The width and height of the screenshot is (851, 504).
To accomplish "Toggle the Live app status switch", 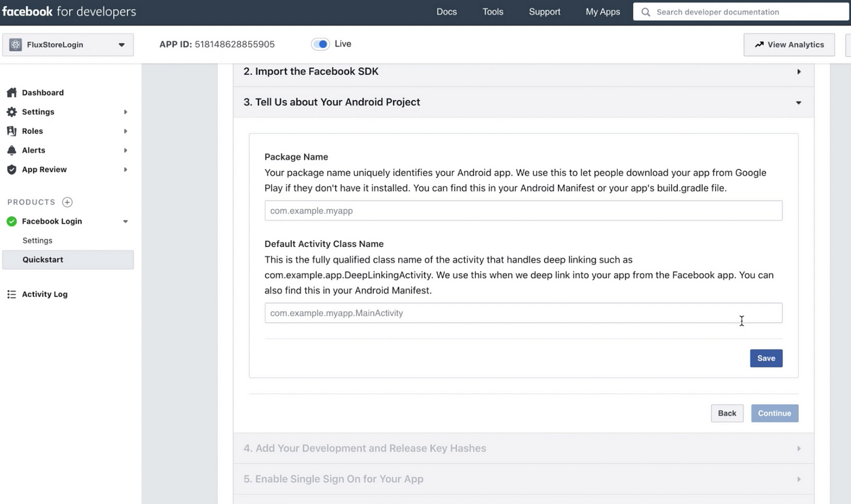I will click(320, 44).
